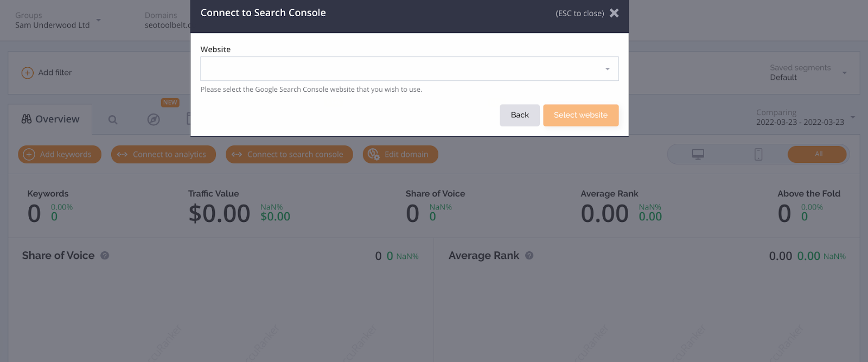Click Connect to analytics button
Viewport: 868px width, 362px height.
(163, 155)
